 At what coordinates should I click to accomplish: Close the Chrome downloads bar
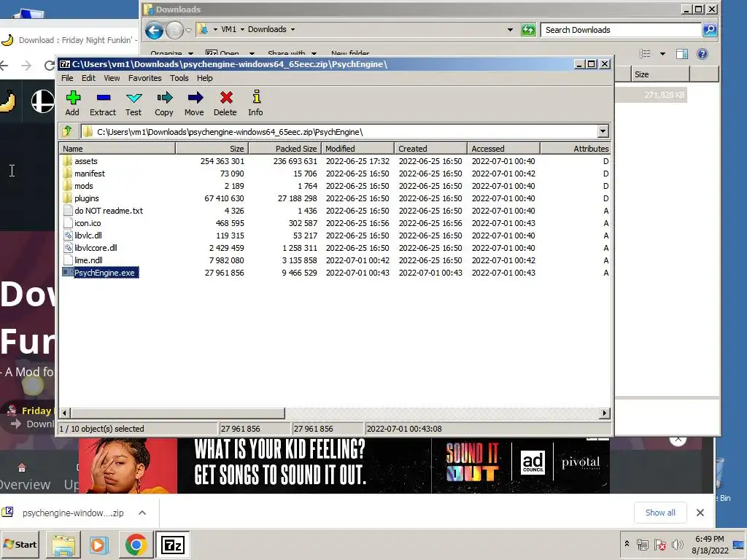(700, 513)
